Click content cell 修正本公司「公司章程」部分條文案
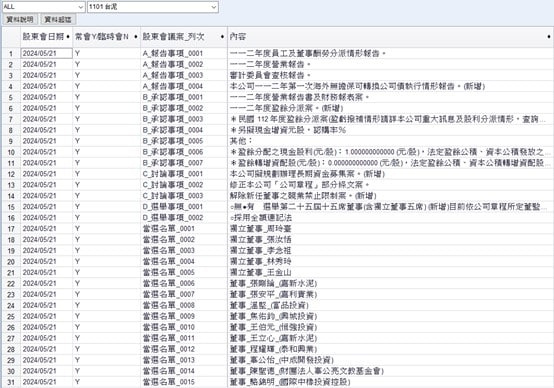The image size is (554, 388). coord(390,185)
